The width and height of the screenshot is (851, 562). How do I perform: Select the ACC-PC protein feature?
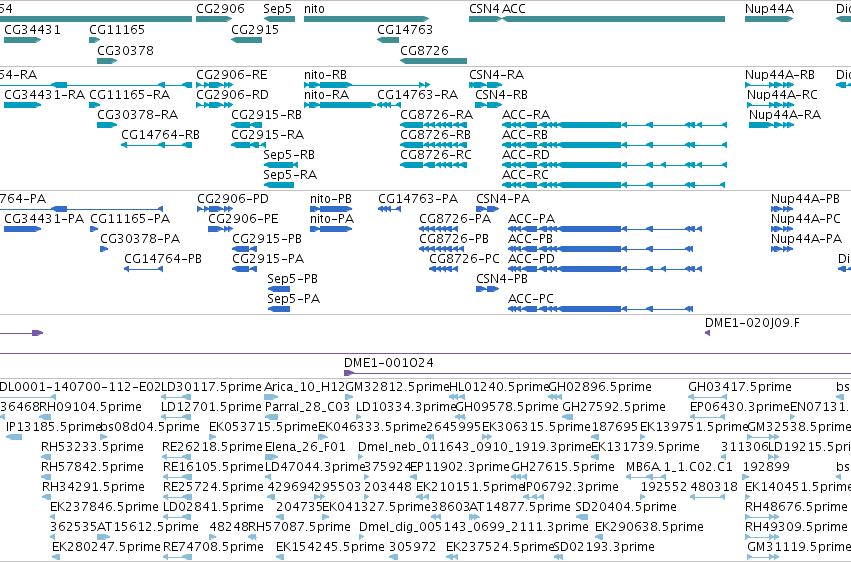pos(600,309)
